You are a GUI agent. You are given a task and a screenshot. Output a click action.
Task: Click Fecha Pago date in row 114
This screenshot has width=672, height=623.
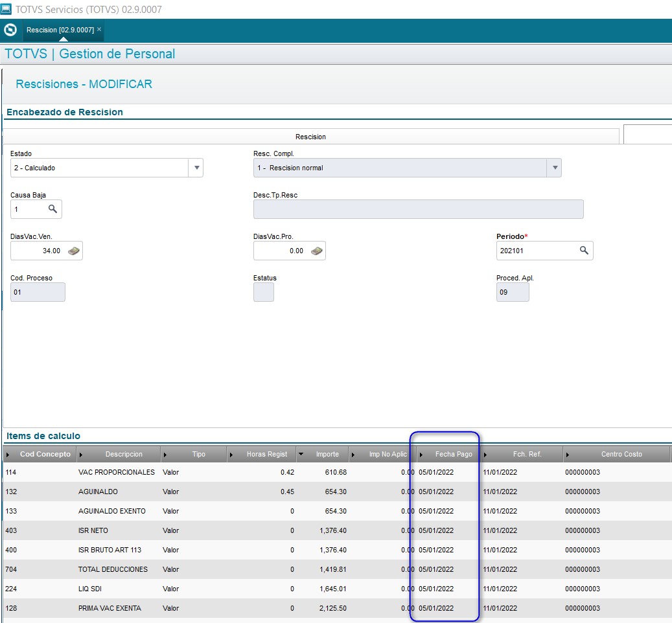(x=436, y=472)
